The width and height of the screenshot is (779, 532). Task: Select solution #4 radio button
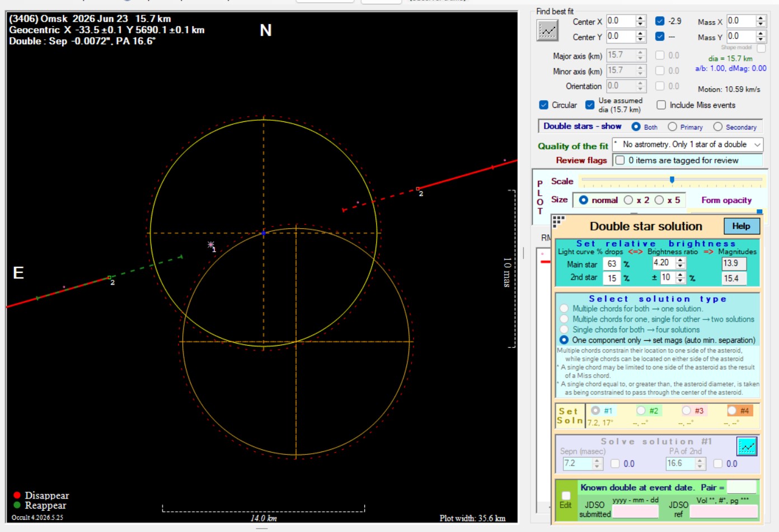tap(732, 411)
